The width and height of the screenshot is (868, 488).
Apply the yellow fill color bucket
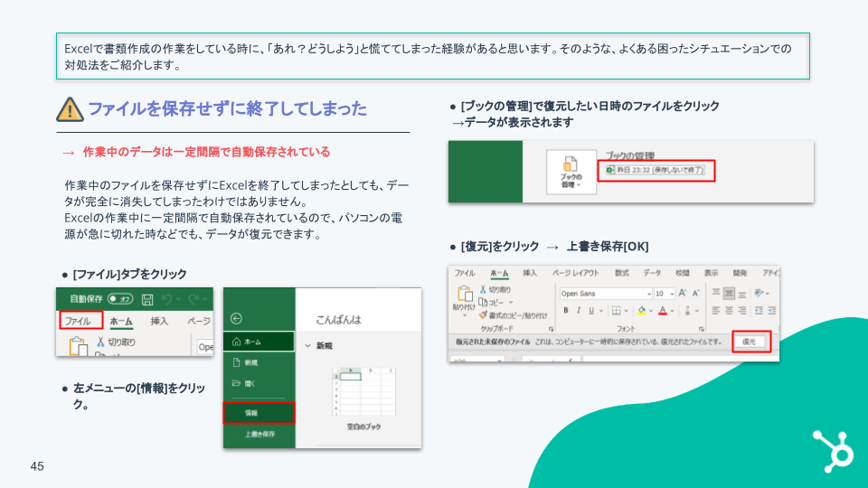point(641,310)
